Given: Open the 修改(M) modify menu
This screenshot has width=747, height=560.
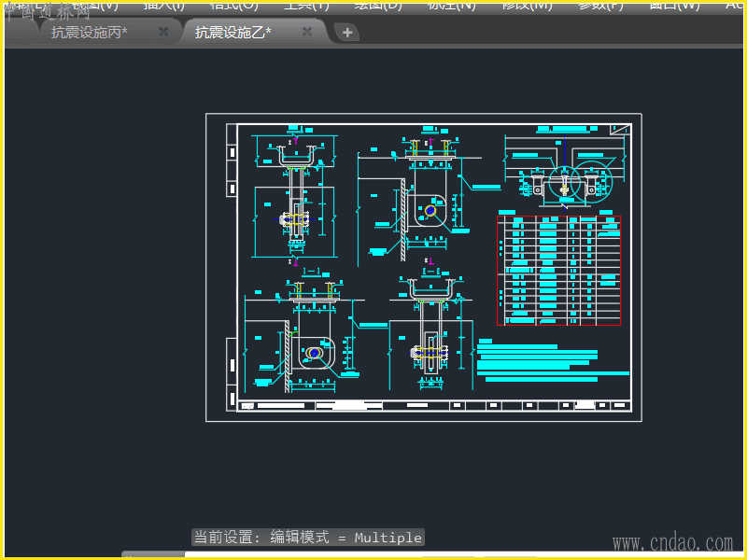Looking at the screenshot, I should tap(527, 5).
